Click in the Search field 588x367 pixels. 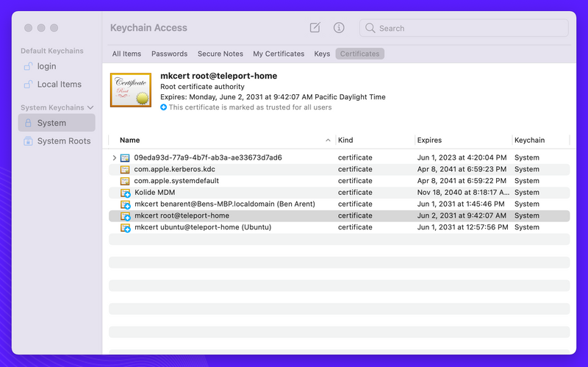[x=470, y=28]
